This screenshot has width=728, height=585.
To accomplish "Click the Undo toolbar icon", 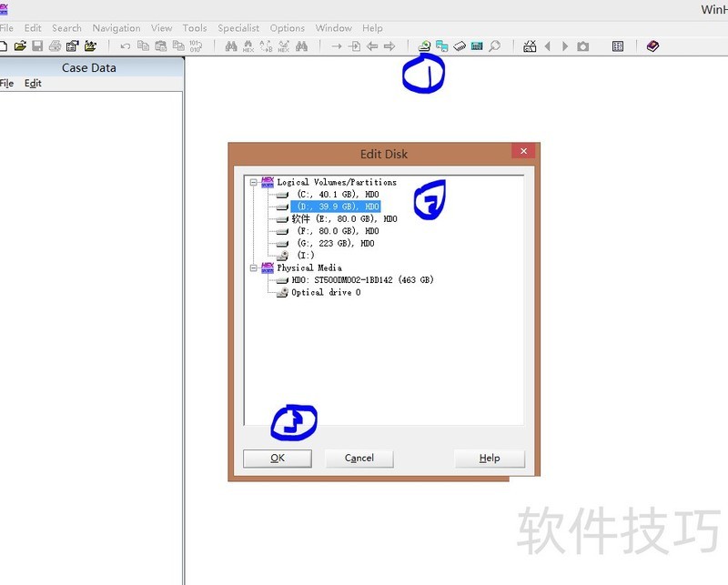I will click(x=125, y=45).
